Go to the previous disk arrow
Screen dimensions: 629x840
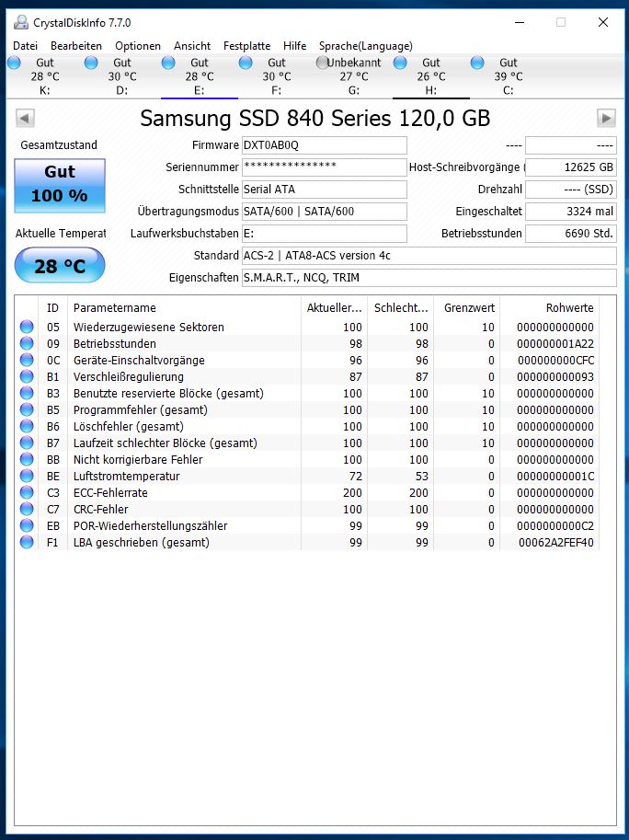pyautogui.click(x=25, y=118)
